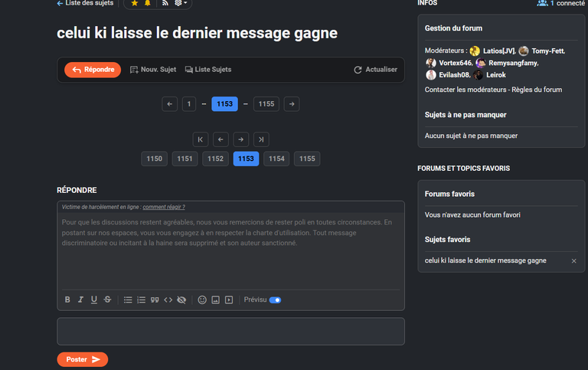Toggle the Prévisu preview switch

pyautogui.click(x=276, y=300)
